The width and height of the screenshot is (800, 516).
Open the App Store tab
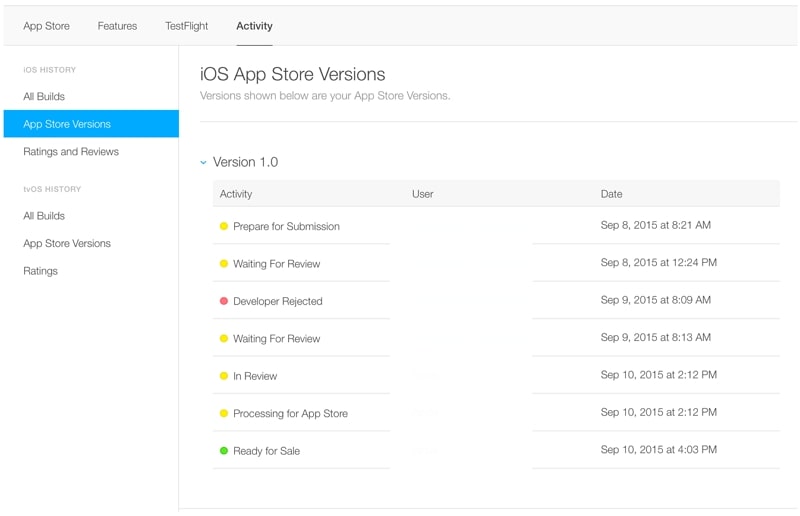tap(46, 26)
